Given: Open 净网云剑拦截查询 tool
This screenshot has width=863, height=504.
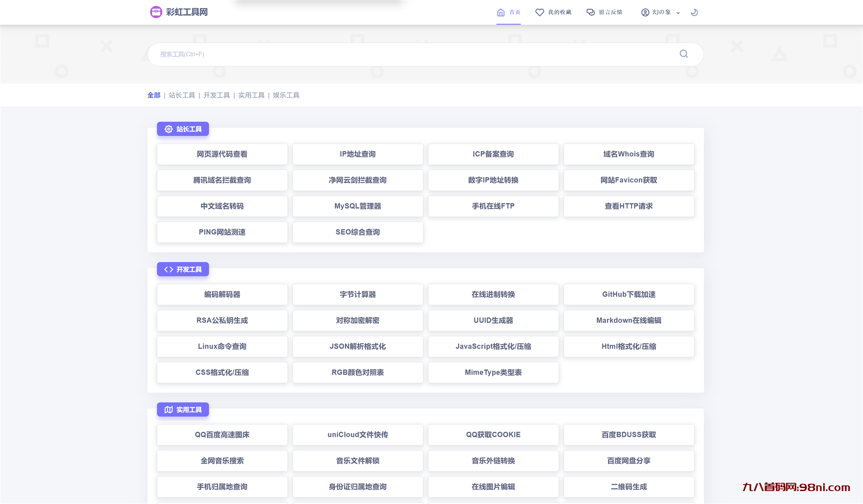Looking at the screenshot, I should click(x=358, y=180).
